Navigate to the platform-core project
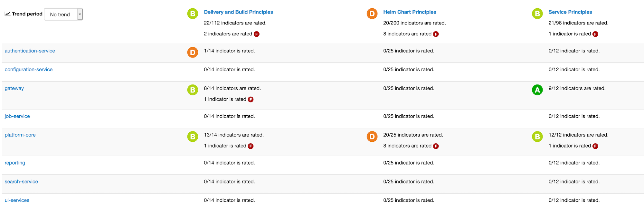The width and height of the screenshot is (644, 213). (20, 135)
